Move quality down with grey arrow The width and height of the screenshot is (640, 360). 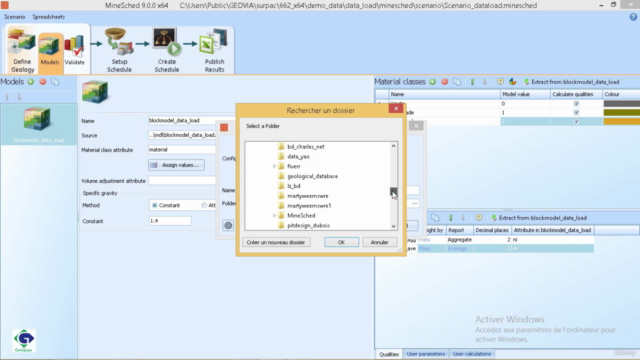(x=463, y=218)
